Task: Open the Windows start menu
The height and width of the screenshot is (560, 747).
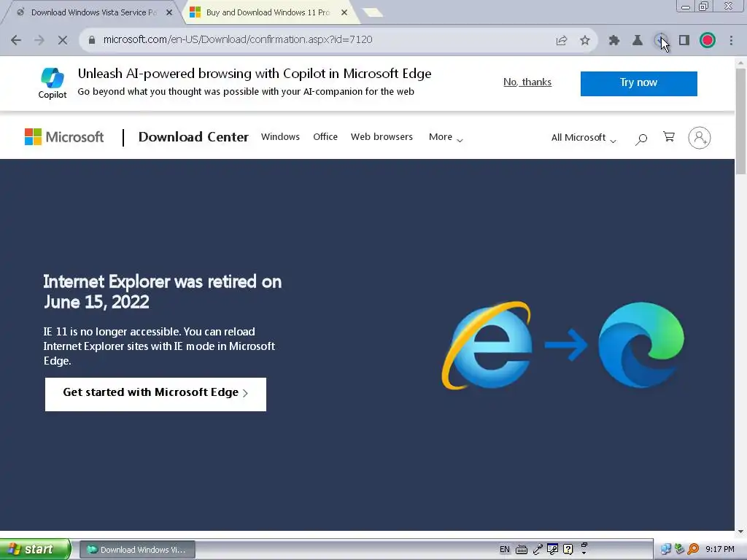Action: pyautogui.click(x=34, y=549)
